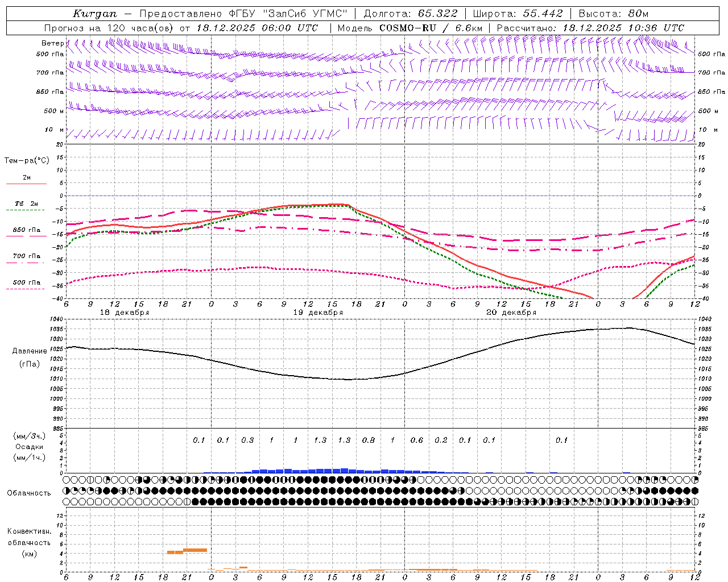Click the 'Модель COSMO-RU / 6.6км' model label
The image size is (728, 582).
coord(410,27)
